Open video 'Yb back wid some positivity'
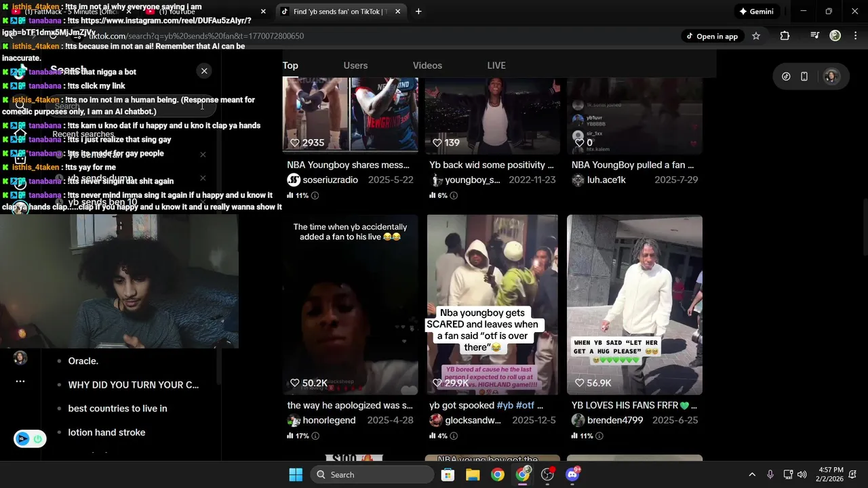868x488 pixels. (x=492, y=165)
